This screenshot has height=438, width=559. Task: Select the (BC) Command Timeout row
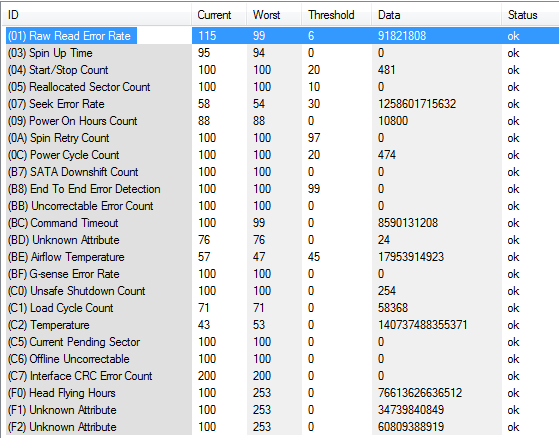click(x=281, y=223)
